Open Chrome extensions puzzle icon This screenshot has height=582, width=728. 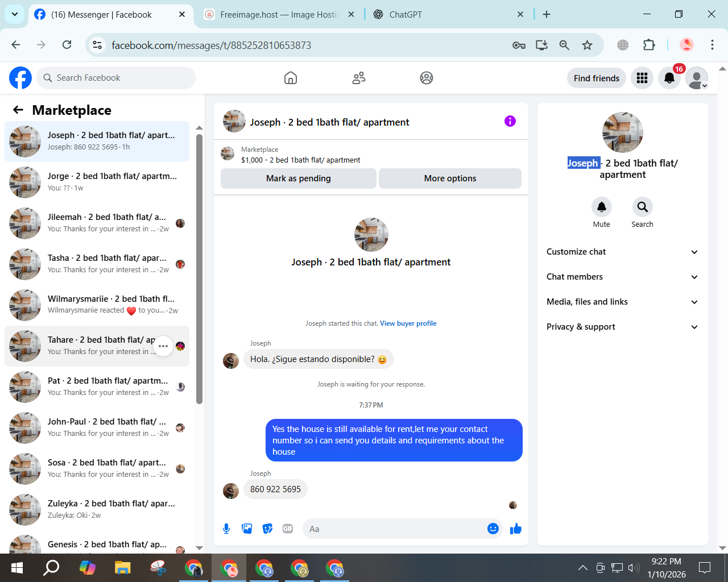click(x=649, y=45)
